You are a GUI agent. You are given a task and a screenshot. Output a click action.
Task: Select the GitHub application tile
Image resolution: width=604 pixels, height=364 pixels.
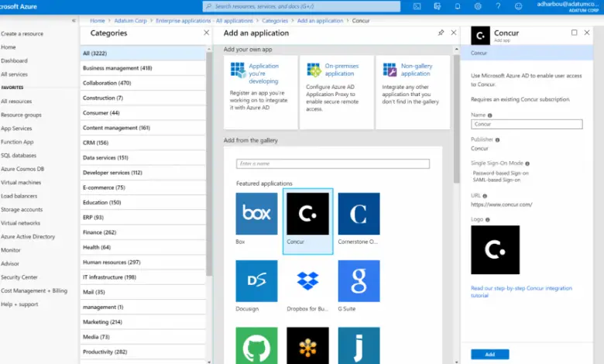(x=256, y=345)
